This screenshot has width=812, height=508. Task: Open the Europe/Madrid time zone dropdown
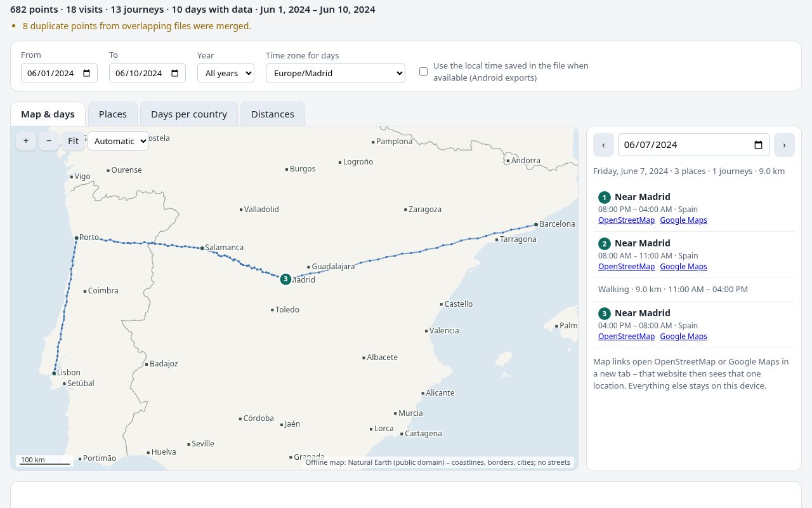(x=336, y=73)
